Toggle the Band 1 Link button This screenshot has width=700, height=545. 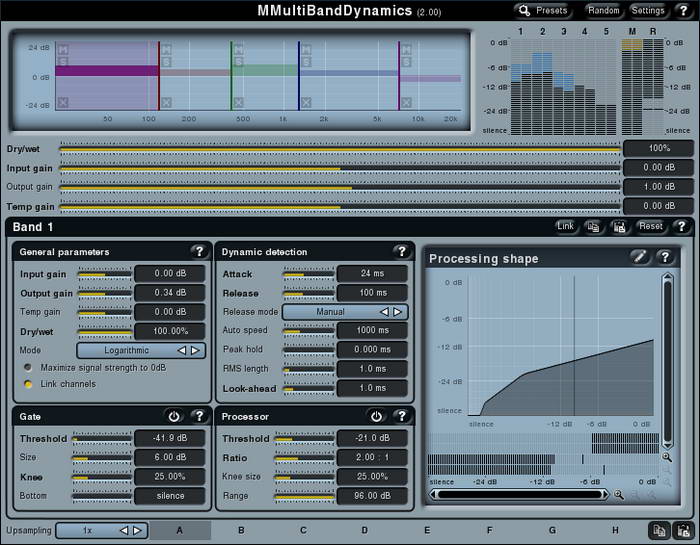(x=565, y=227)
